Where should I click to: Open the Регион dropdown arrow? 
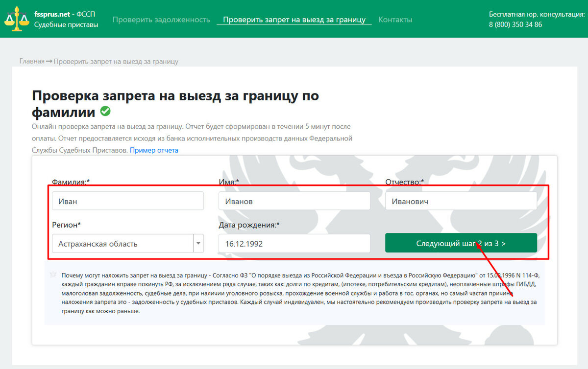pyautogui.click(x=198, y=243)
